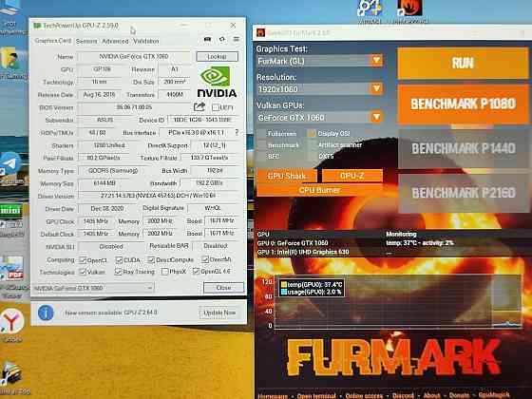532x399 pixels.
Task: Click GPU Name field NVIDIA GeForce GTX 1060
Action: 134,56
